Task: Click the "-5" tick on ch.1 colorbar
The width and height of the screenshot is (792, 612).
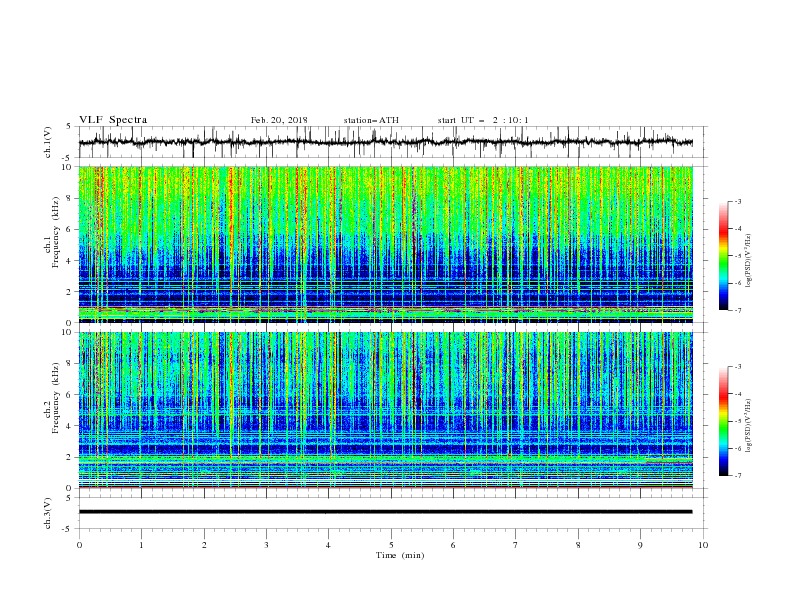Action: pos(737,256)
